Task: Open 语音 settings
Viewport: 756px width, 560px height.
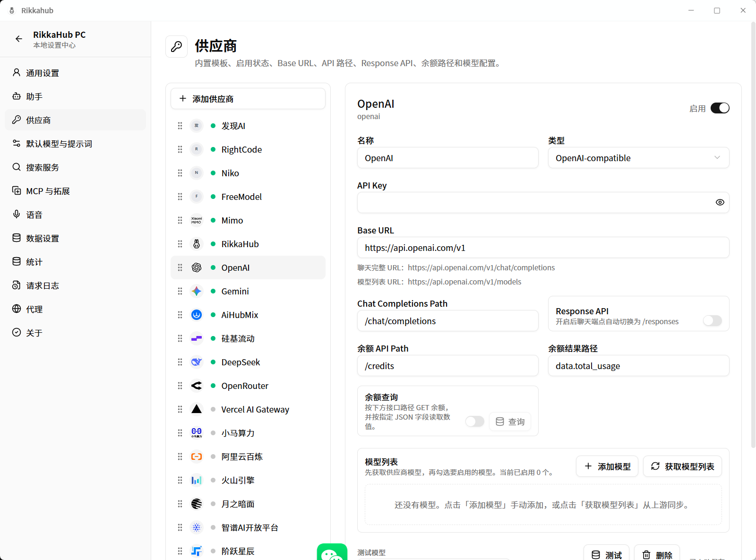Action: point(76,215)
